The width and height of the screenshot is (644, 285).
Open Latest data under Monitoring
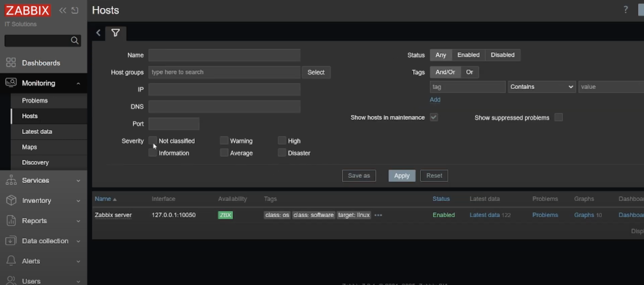tap(37, 131)
